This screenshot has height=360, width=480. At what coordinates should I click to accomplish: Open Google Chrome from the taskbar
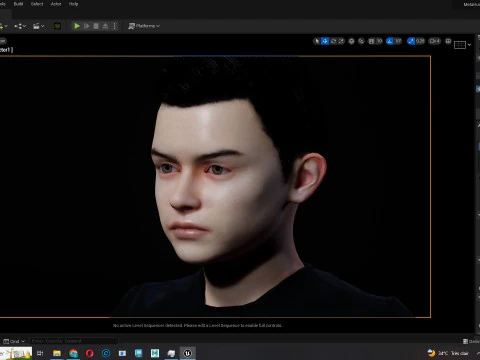point(73,353)
